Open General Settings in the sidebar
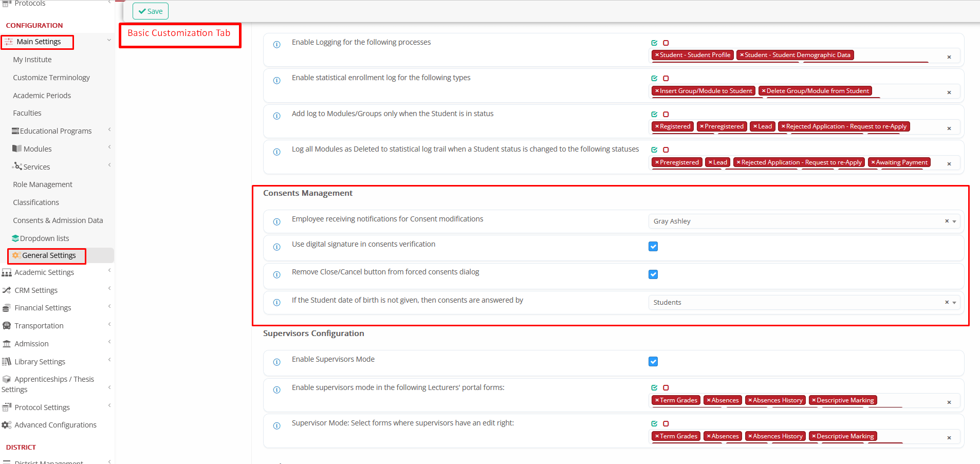 click(49, 255)
